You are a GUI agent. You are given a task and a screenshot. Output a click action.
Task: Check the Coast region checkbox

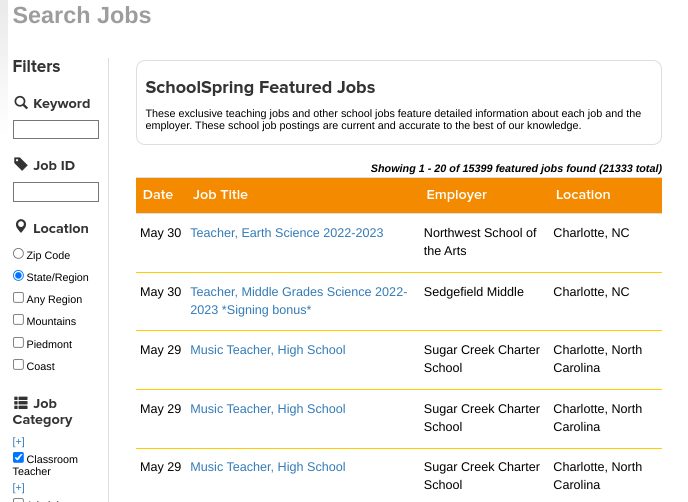click(18, 365)
